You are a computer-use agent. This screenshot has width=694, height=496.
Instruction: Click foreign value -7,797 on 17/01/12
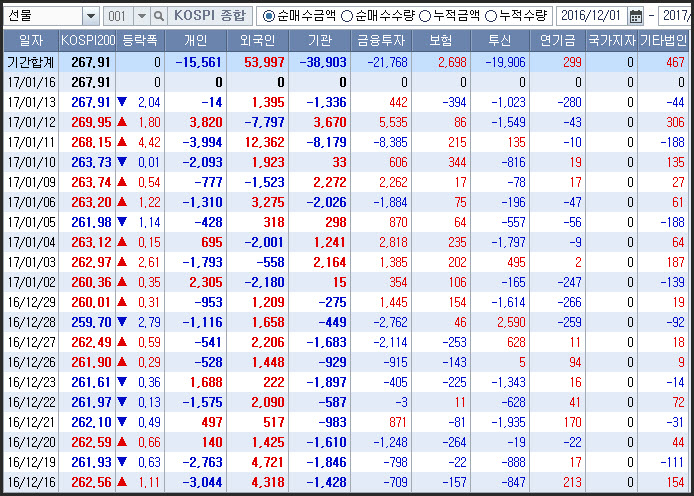(264, 122)
